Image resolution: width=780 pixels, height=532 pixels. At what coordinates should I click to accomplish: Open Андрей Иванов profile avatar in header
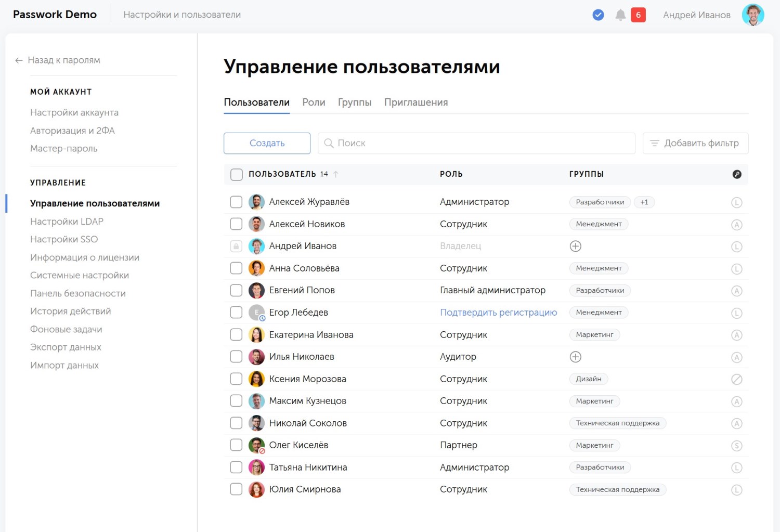click(752, 15)
